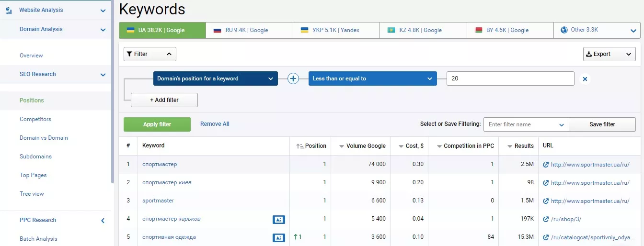Screen dimensions: 644x246
Task: Sort by Position column sort icon
Action: coord(300,146)
